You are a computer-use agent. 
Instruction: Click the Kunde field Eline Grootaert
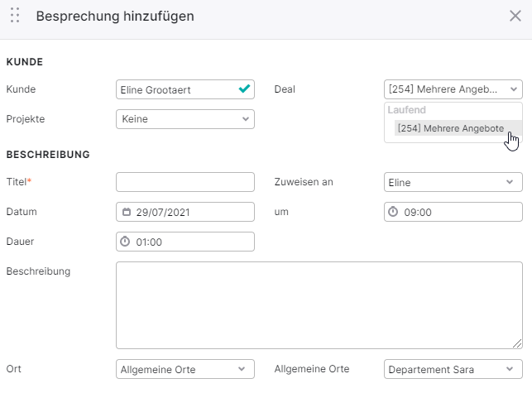coord(185,89)
